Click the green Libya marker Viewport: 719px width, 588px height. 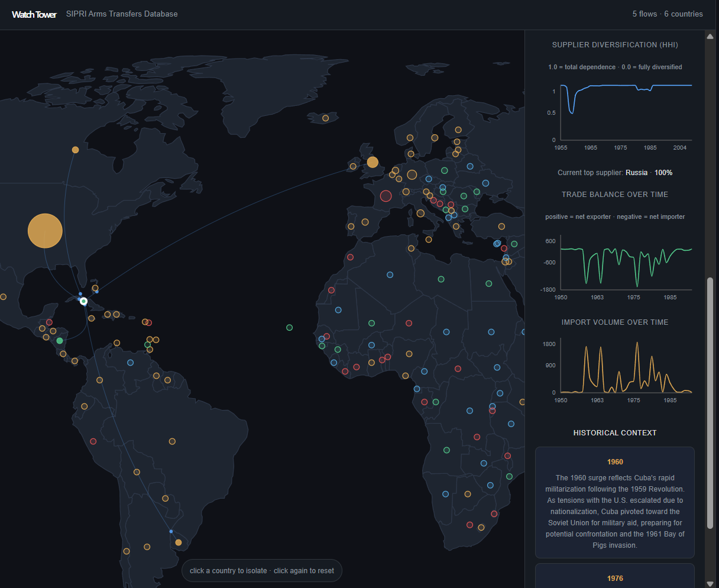(441, 279)
